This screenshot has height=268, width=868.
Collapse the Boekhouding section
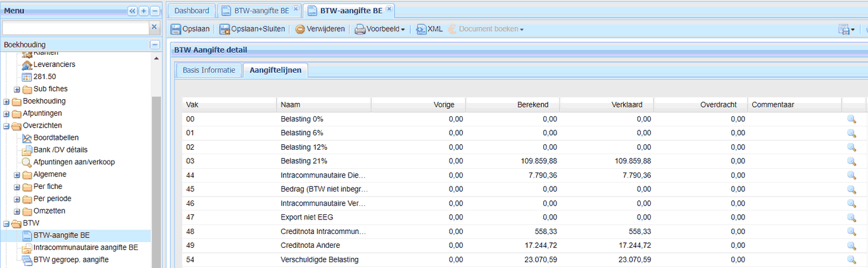154,45
